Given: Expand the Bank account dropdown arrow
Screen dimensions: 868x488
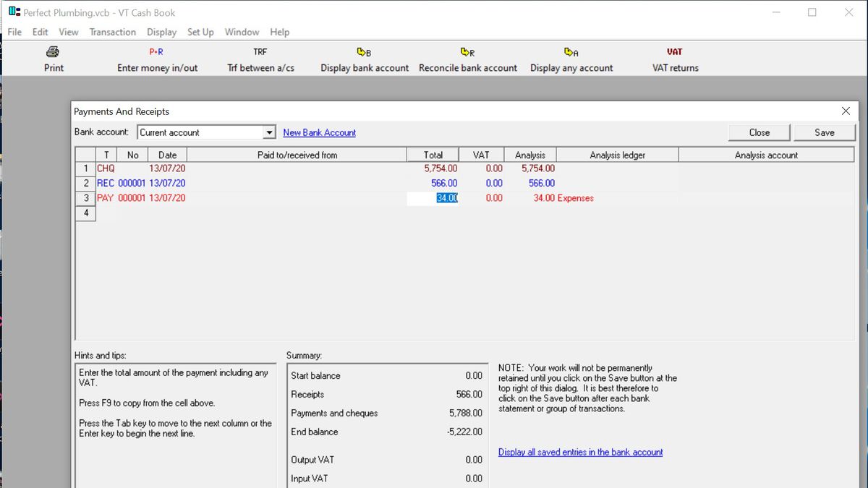Looking at the screenshot, I should (269, 132).
